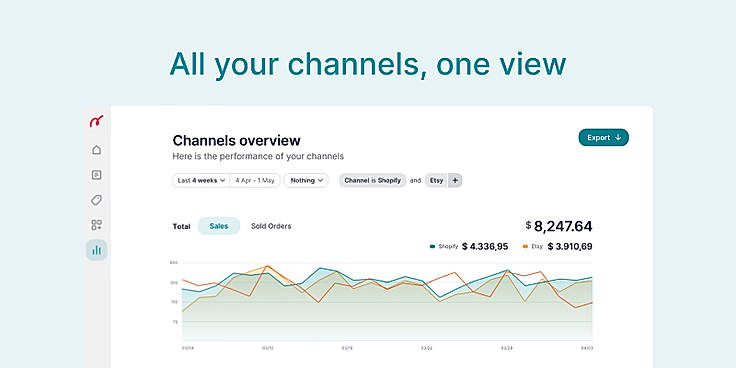Click the Etsy filter chip
Viewport: 736px width, 368px height.
[437, 180]
